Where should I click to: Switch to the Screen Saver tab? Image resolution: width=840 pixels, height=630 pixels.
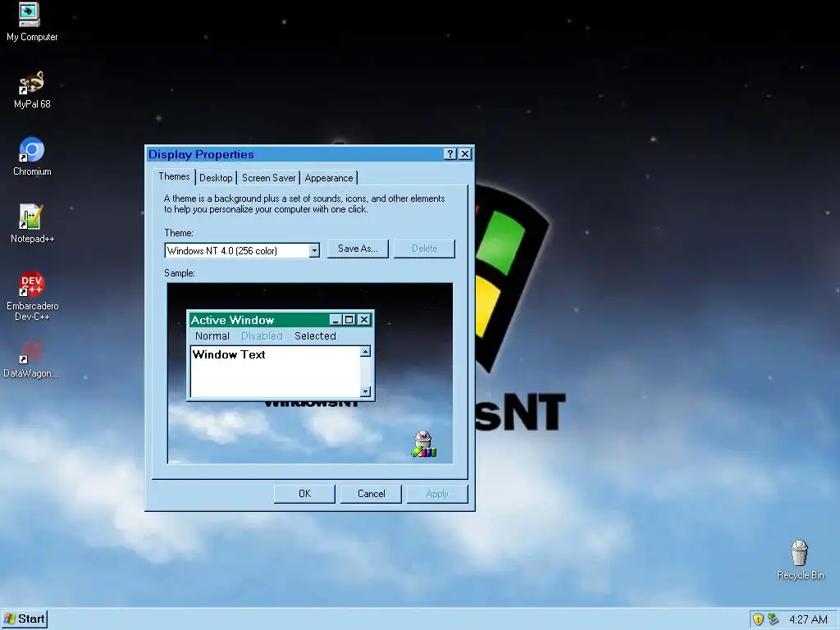(x=268, y=178)
